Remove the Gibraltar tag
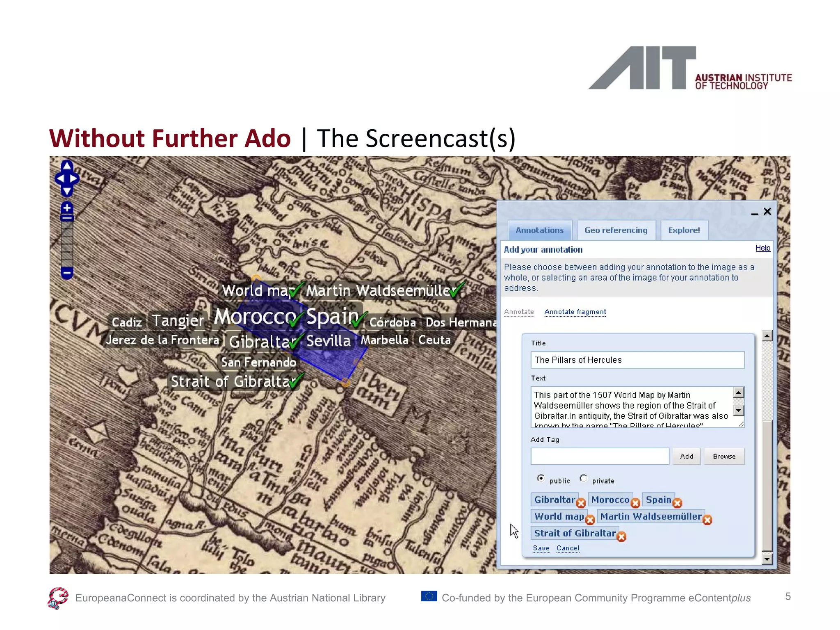The height and width of the screenshot is (630, 840). [581, 503]
